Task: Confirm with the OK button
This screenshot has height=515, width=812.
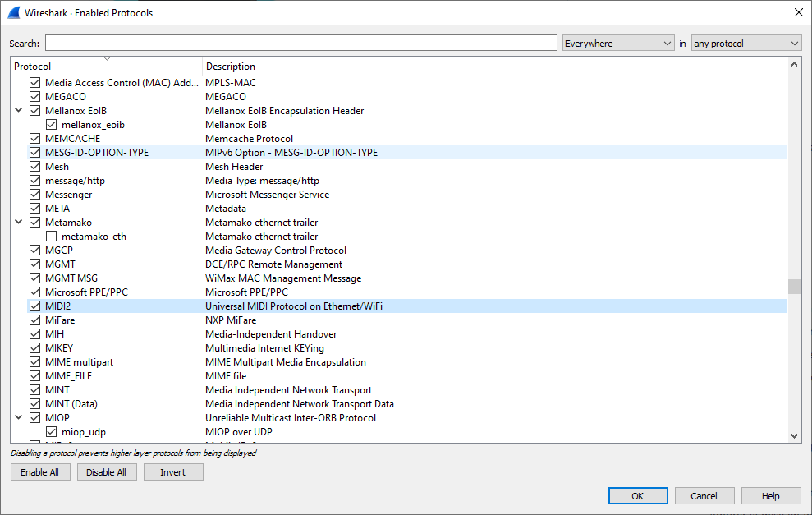Action: (638, 496)
